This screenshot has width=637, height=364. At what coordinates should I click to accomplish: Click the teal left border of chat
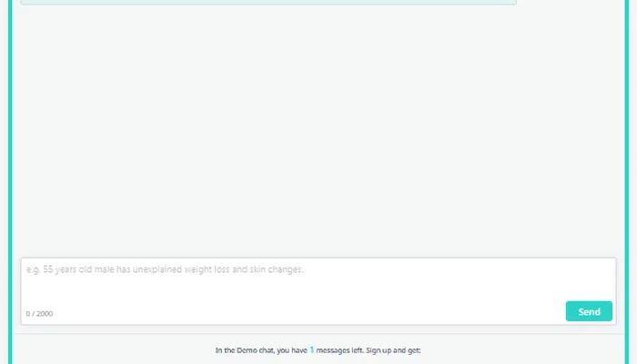[11, 182]
